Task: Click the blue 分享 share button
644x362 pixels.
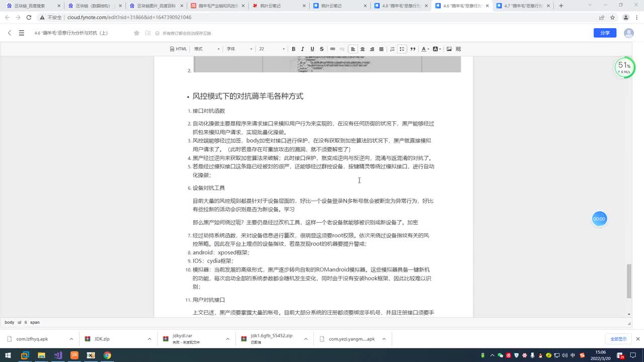Action: [x=605, y=33]
